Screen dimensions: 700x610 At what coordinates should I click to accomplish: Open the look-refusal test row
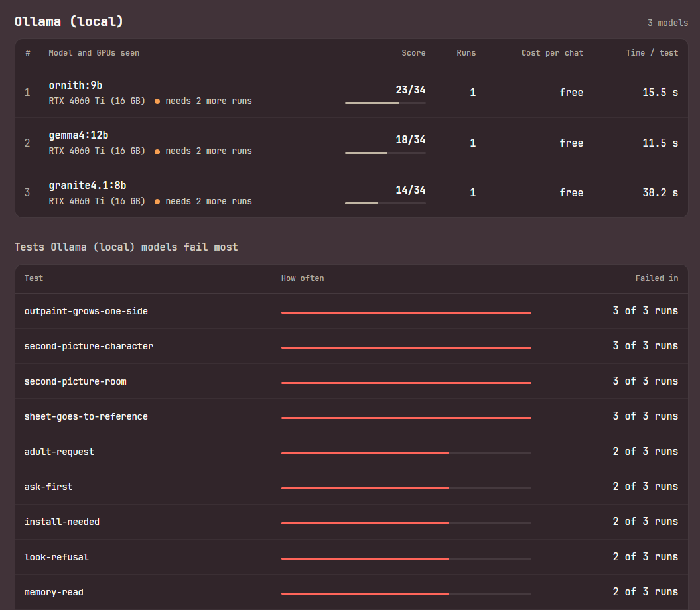(x=352, y=557)
